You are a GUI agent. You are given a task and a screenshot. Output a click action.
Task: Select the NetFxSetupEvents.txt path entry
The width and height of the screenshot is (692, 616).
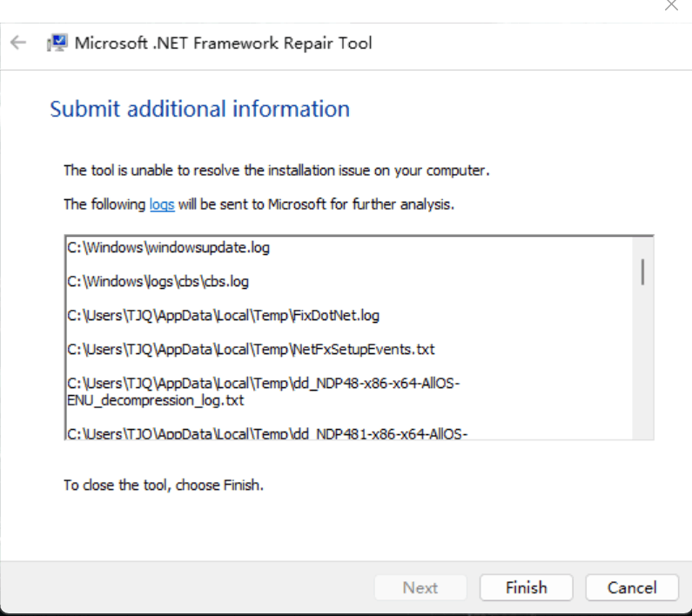(251, 350)
